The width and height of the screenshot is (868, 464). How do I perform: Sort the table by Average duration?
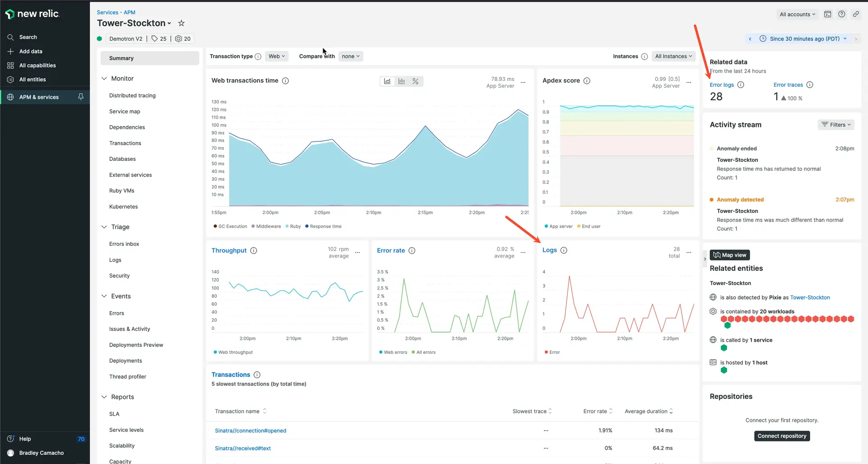point(649,411)
